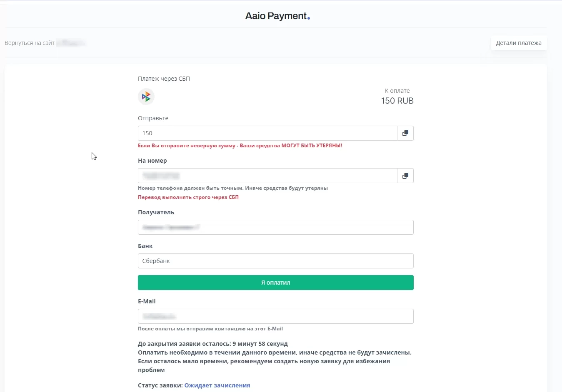
Task: Click the receipt note below E-Mail
Action: [x=210, y=329]
